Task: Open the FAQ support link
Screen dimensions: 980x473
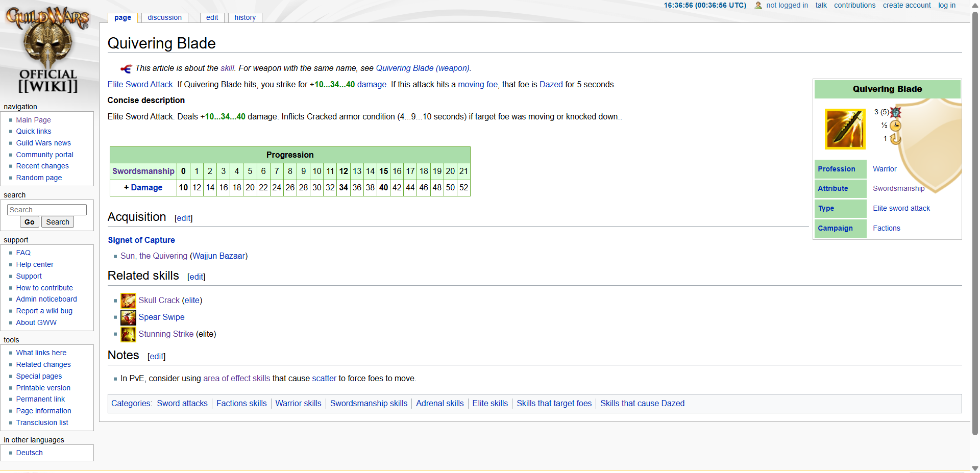Action: (x=23, y=253)
